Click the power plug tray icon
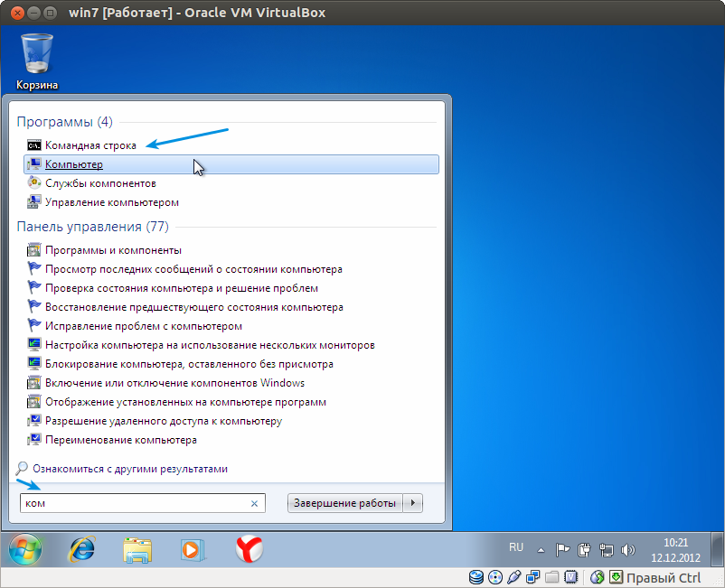The width and height of the screenshot is (725, 588). coord(584,550)
